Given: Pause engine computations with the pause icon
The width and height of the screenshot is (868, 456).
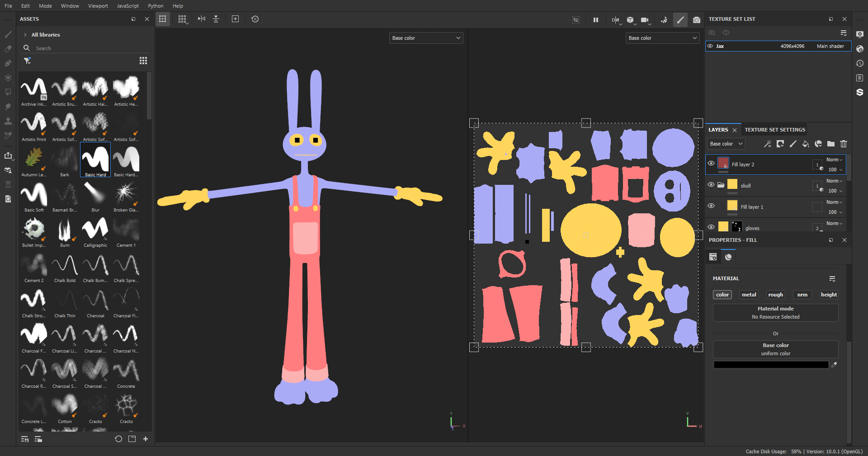Looking at the screenshot, I should tap(596, 19).
